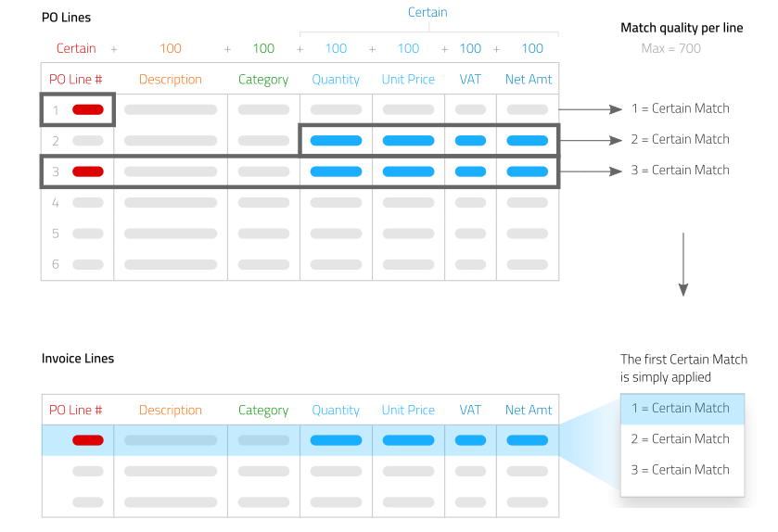This screenshot has width=778, height=532.
Task: Click the blue 'Certain' label above PO columns
Action: click(427, 12)
